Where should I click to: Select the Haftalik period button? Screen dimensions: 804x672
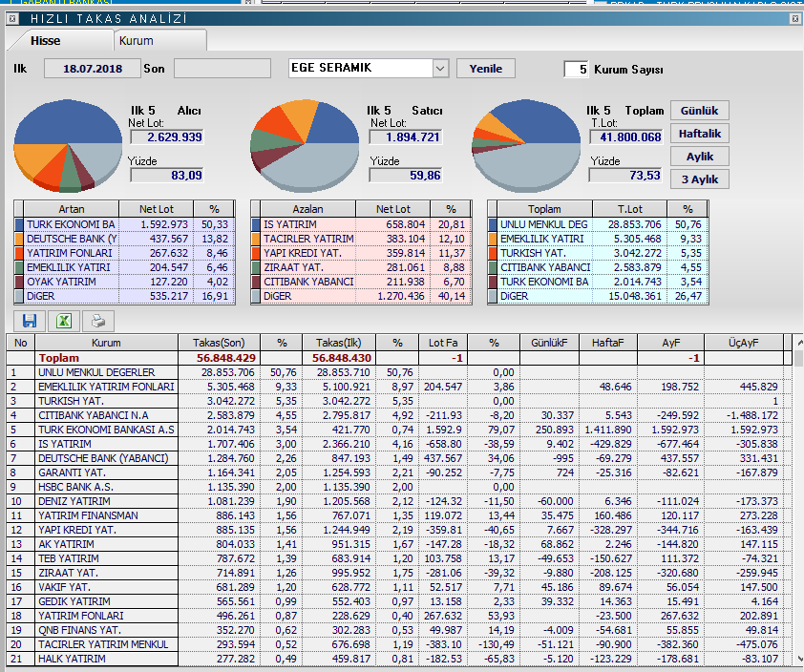coord(699,134)
